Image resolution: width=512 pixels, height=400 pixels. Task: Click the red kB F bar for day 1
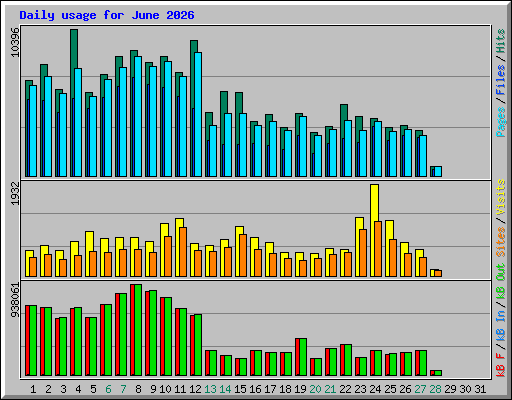(28, 340)
